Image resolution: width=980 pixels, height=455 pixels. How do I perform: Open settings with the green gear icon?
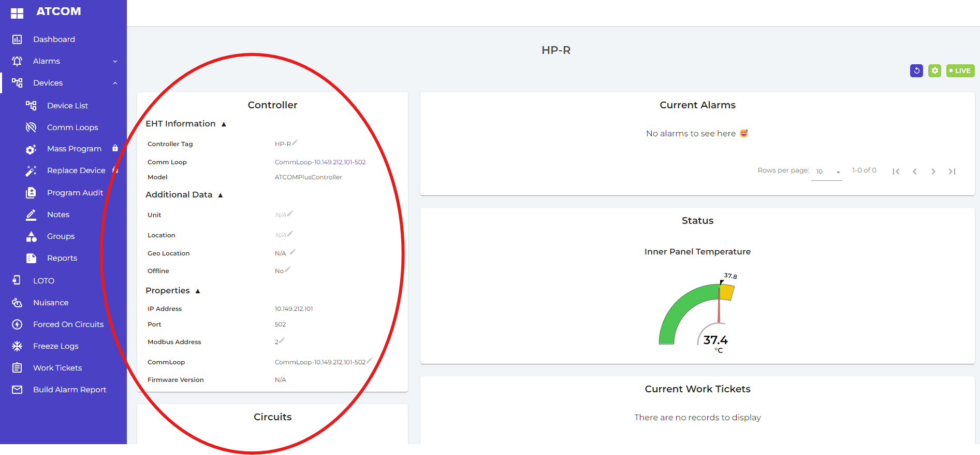coord(934,70)
